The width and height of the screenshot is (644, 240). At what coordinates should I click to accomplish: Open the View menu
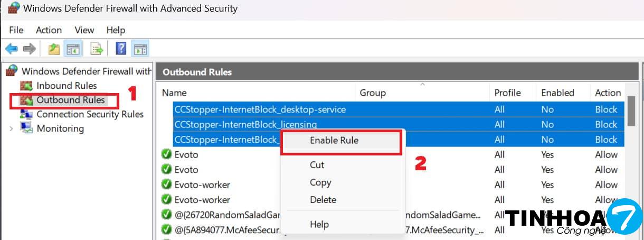point(84,30)
